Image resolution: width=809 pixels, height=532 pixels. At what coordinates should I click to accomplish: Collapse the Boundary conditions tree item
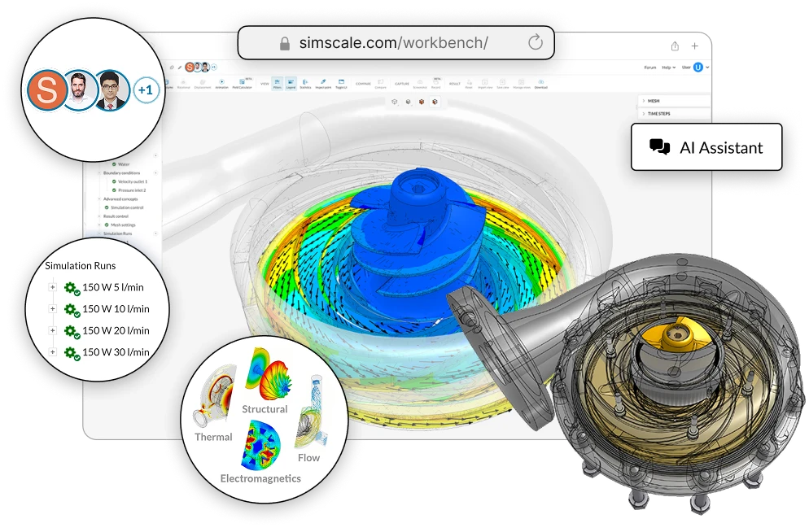pyautogui.click(x=98, y=173)
